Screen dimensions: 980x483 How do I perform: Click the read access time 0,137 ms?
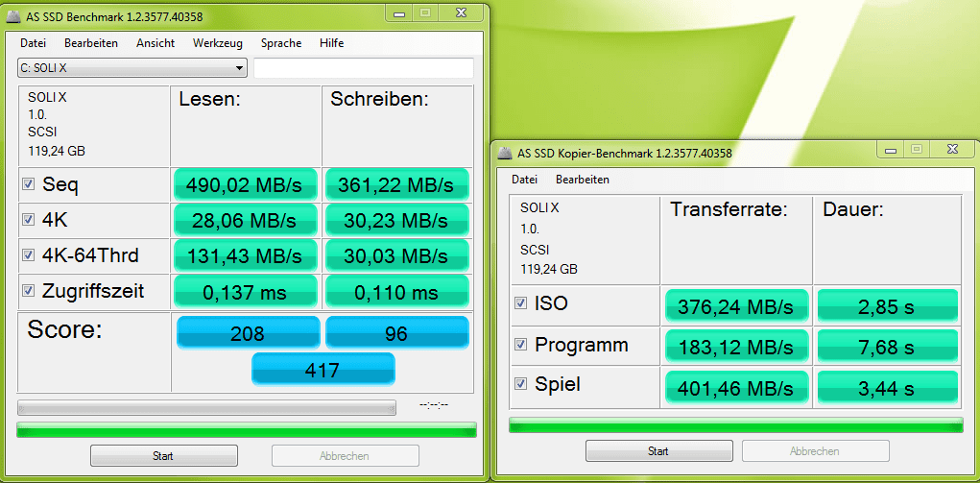click(245, 292)
